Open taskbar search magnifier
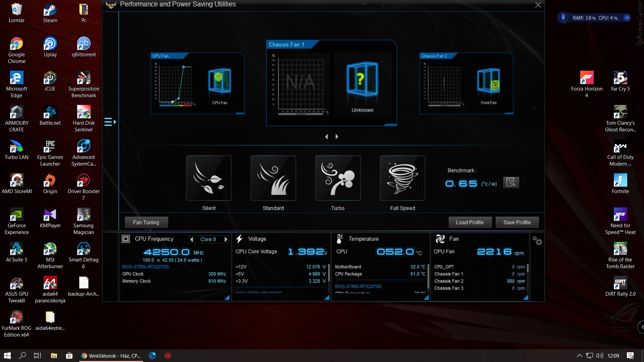The image size is (644, 362). coord(22,356)
